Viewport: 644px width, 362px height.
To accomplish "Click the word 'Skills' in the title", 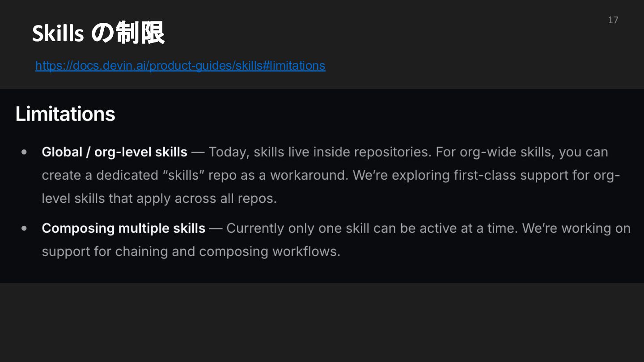I will click(x=58, y=34).
